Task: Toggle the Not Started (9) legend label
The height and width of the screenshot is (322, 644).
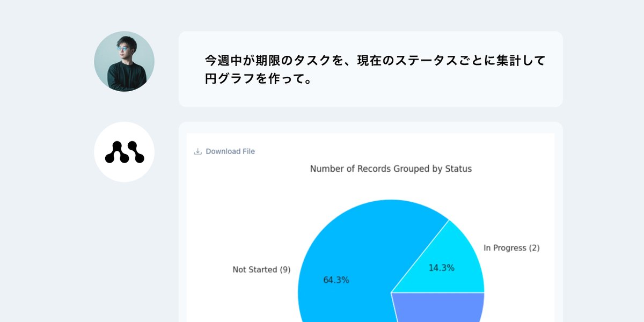Action: (x=261, y=269)
